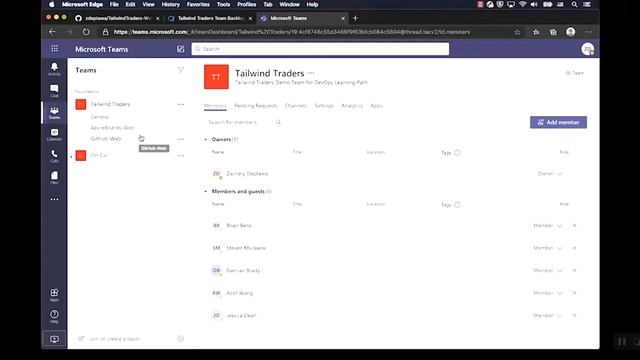Add page to favorites with star icon
Screen dimensions: 640x360
click(x=517, y=32)
